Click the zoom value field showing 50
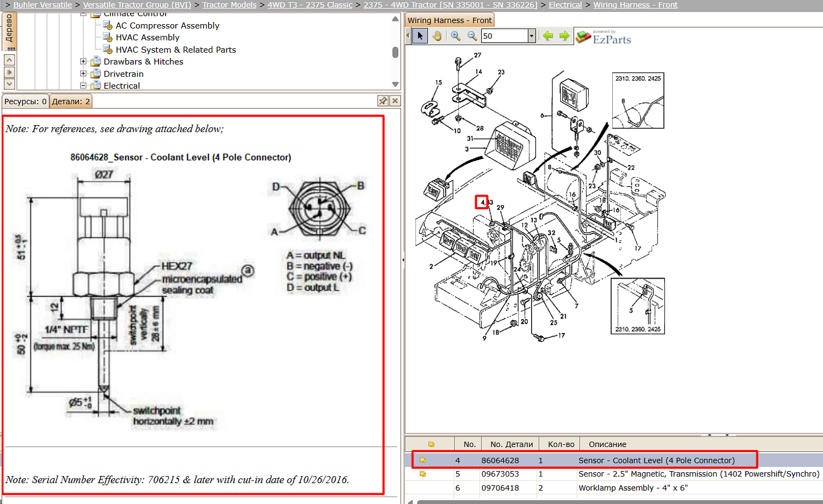 click(x=504, y=36)
